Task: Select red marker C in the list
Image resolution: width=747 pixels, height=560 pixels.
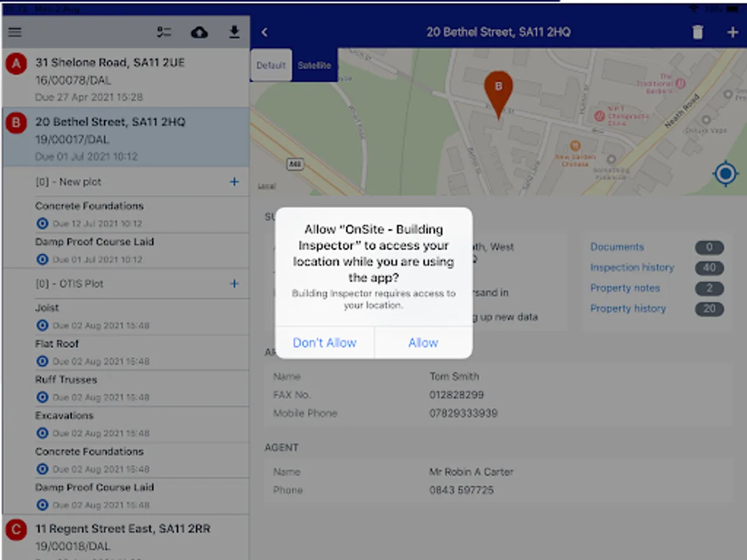Action: click(x=16, y=530)
